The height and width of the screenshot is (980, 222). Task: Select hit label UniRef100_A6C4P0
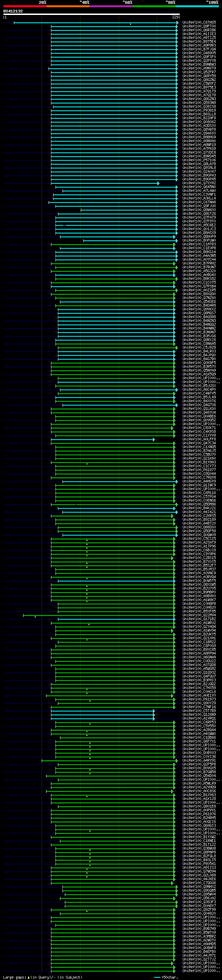(199, 390)
